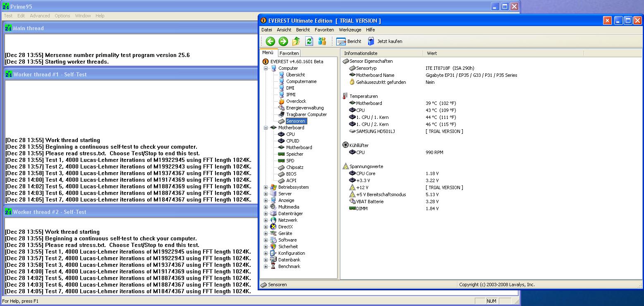Select the Sensoren tree item

[x=296, y=121]
